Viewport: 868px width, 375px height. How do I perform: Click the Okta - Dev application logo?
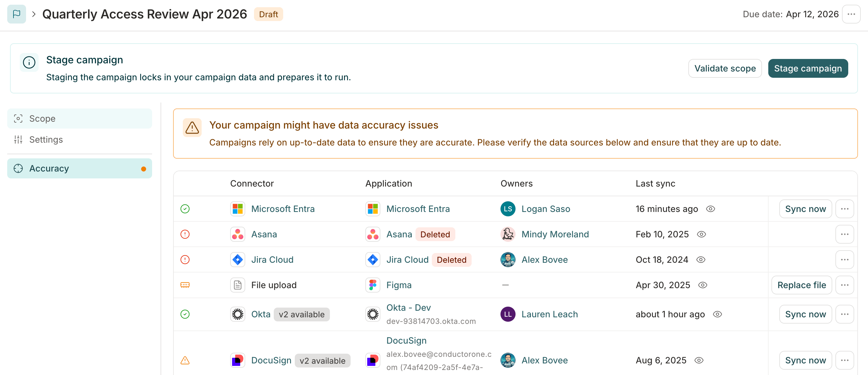pos(373,314)
